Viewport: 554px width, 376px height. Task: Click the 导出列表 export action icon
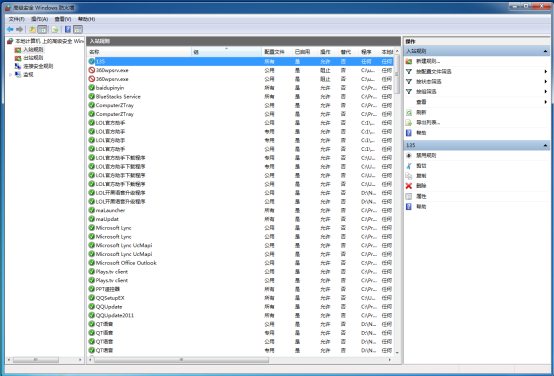[x=409, y=123]
